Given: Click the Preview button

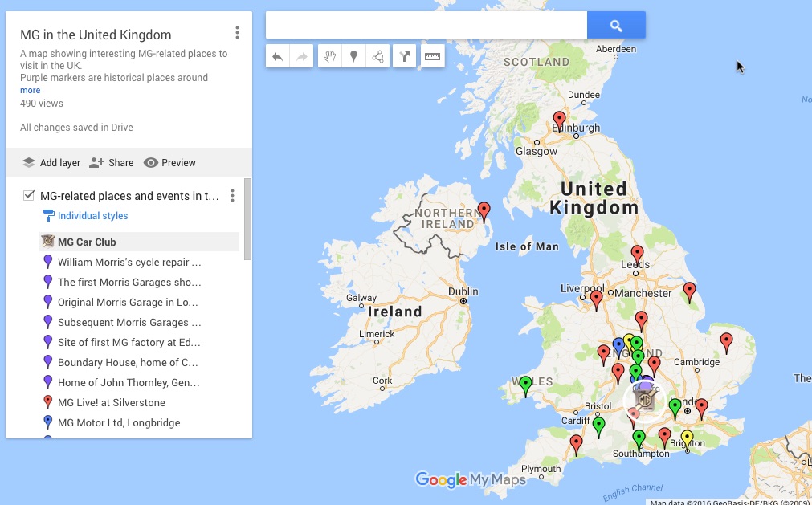Looking at the screenshot, I should (169, 162).
